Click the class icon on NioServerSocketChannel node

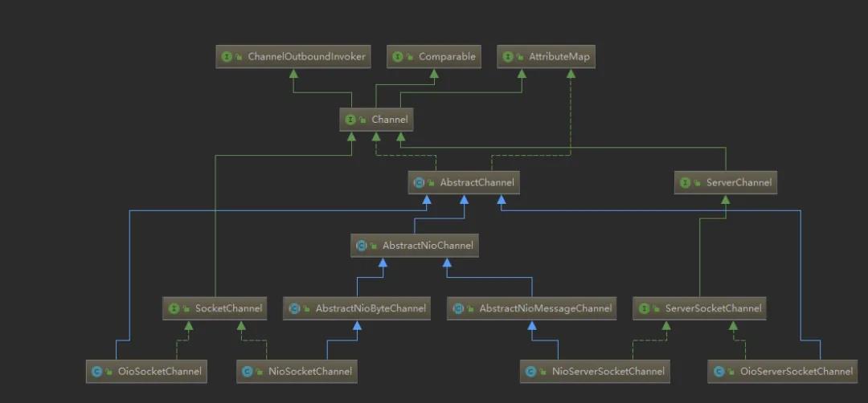point(530,372)
